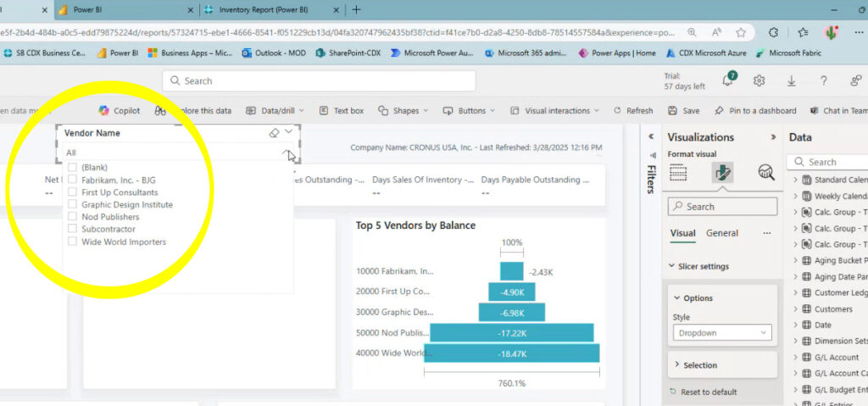Screen dimensions: 868x406
Task: Insert a Text box
Action: click(342, 111)
